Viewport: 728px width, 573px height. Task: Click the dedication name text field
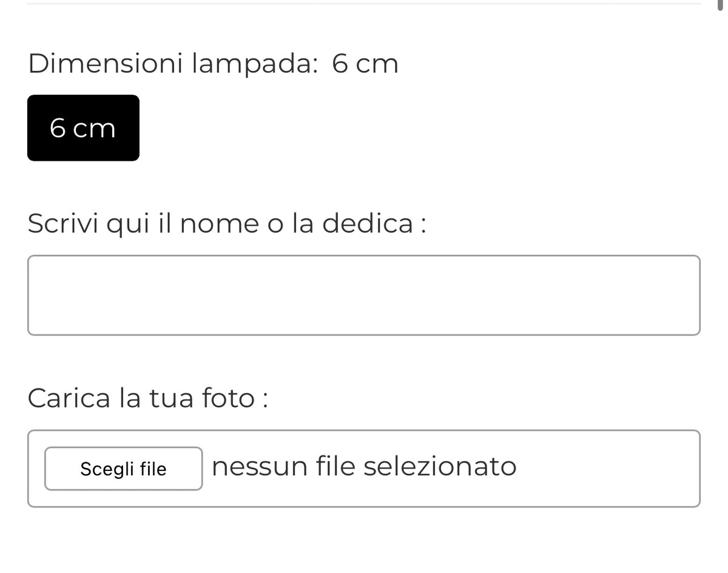point(363,295)
